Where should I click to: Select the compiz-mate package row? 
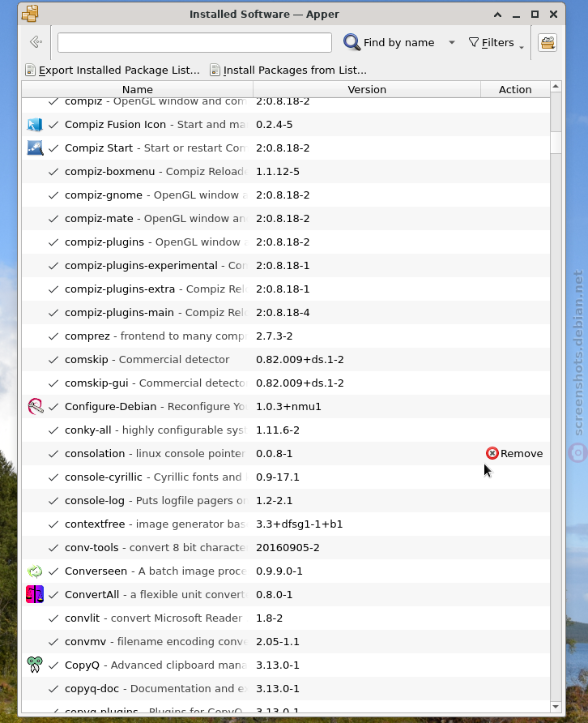286,219
